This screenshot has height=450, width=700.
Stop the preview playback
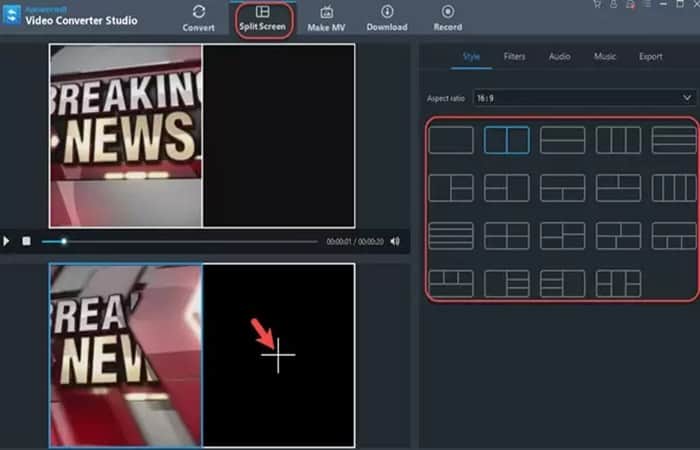click(x=26, y=242)
